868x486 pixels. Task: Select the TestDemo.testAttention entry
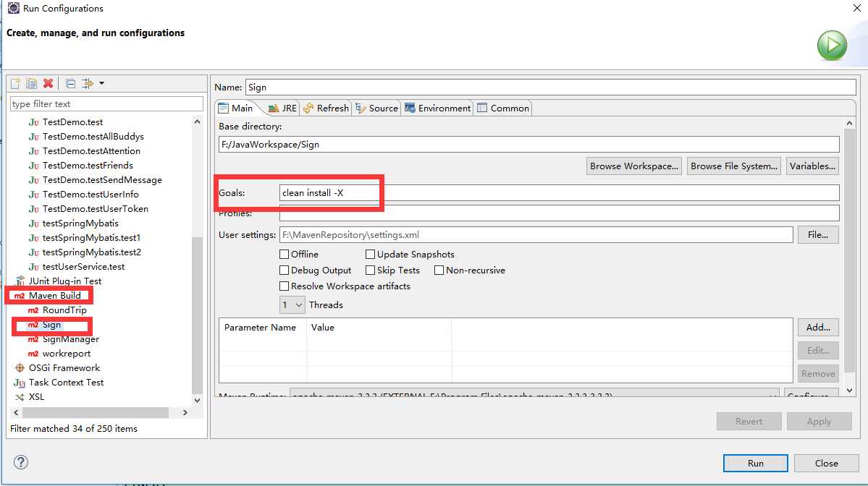click(x=91, y=151)
